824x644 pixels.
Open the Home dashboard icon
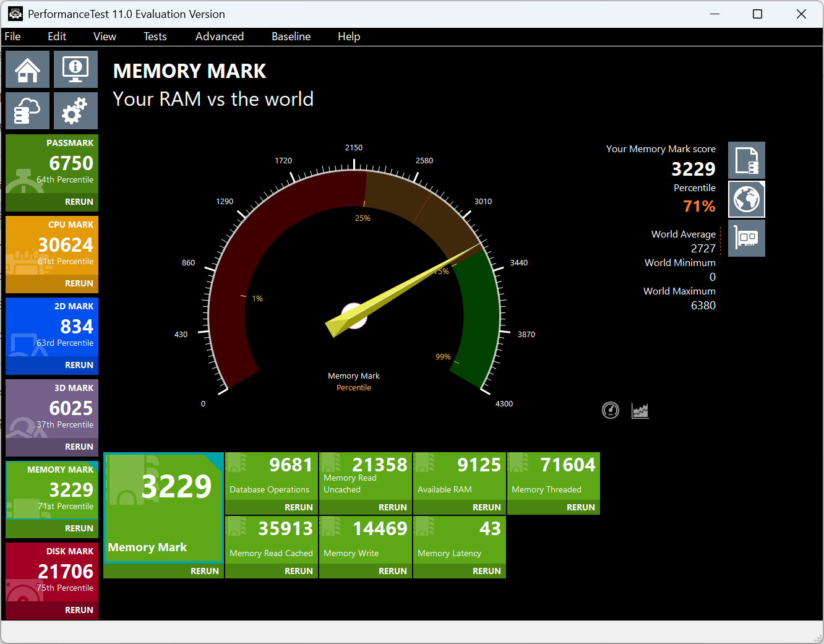point(27,69)
